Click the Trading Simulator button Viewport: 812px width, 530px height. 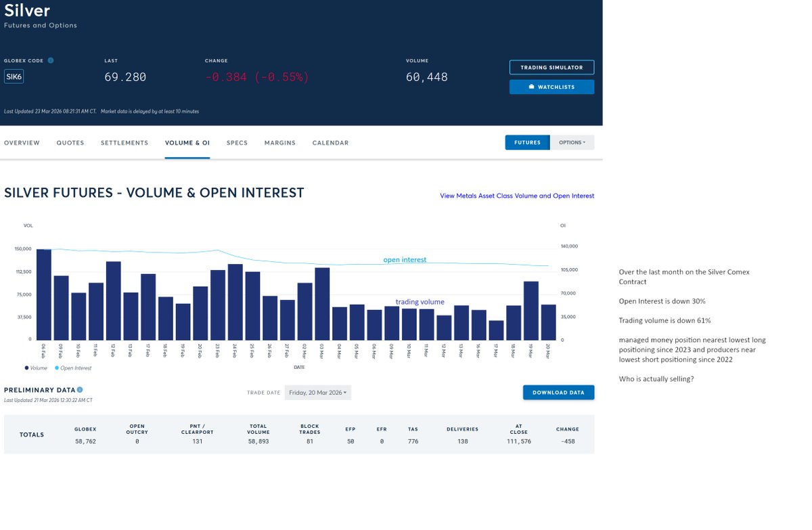click(x=551, y=68)
